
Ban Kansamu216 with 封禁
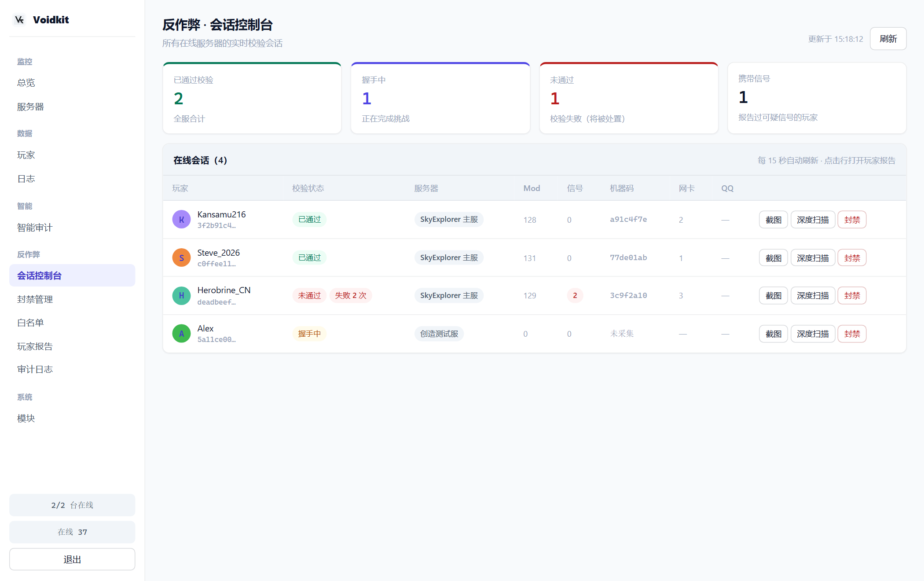pos(852,220)
